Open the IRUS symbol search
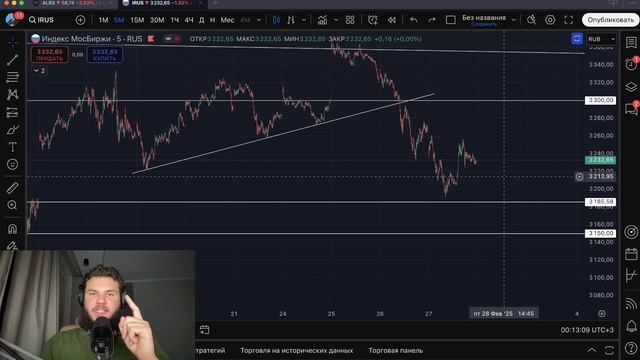This screenshot has width=640, height=360. pos(41,20)
